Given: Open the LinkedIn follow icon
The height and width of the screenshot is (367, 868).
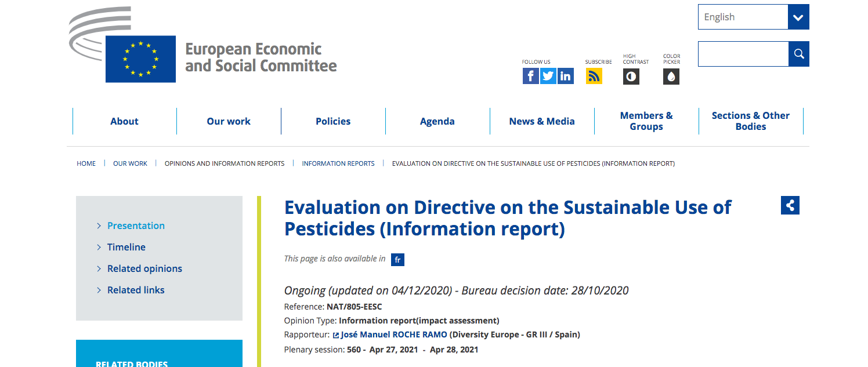Looking at the screenshot, I should coord(565,76).
